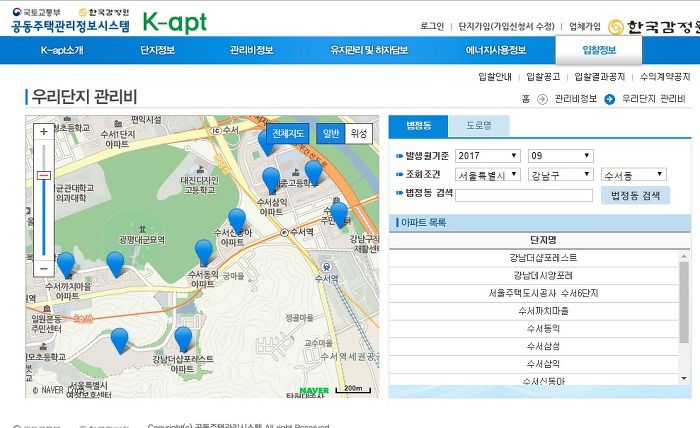Switch to the 법정동 tab
Viewport: 700px width, 428px height.
[x=418, y=126]
